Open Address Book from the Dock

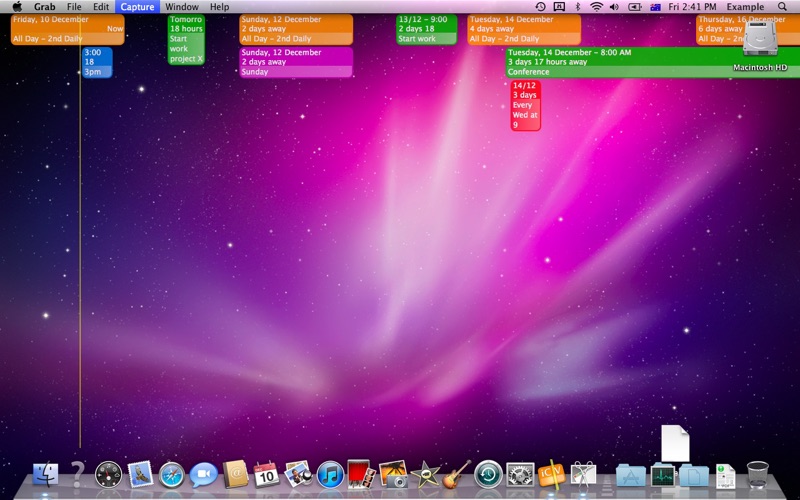click(x=235, y=474)
